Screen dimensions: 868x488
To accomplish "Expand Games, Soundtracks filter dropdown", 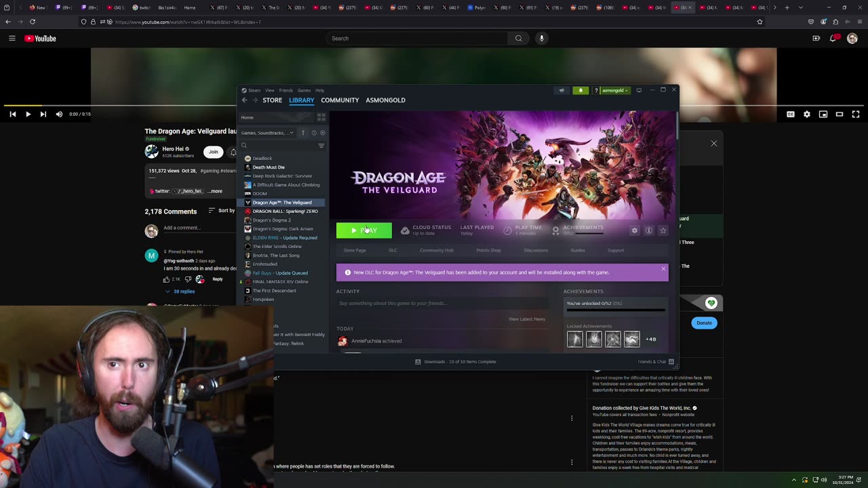I will [267, 133].
